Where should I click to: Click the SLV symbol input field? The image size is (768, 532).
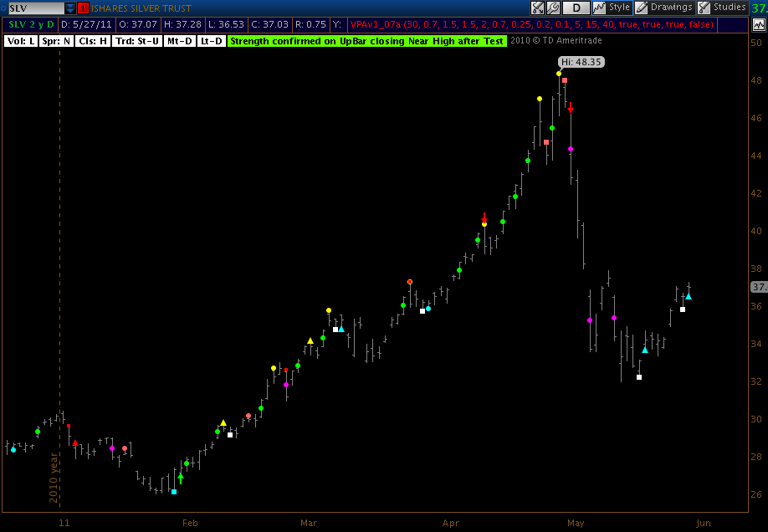36,8
